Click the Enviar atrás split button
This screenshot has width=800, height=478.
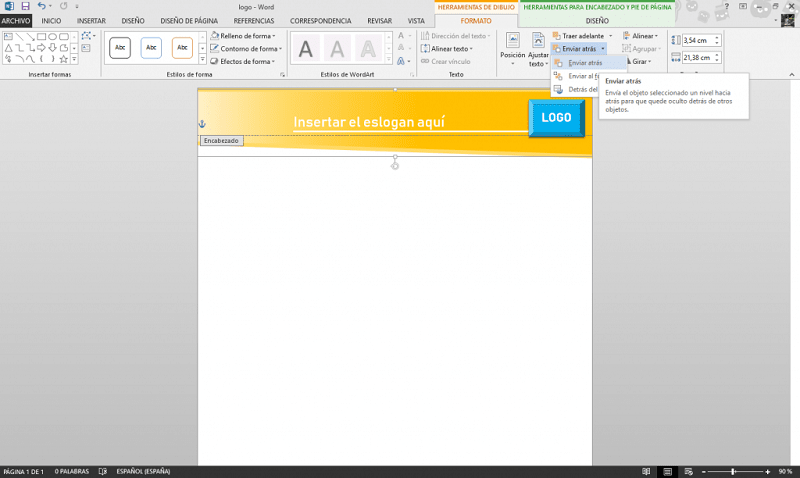click(x=579, y=48)
